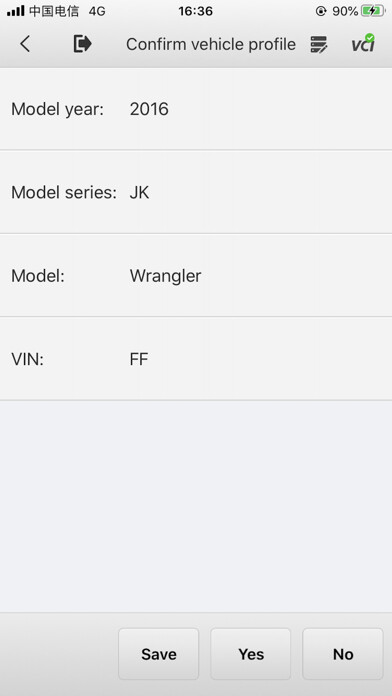The image size is (392, 696).
Task: Select the VIN row
Action: (x=196, y=359)
